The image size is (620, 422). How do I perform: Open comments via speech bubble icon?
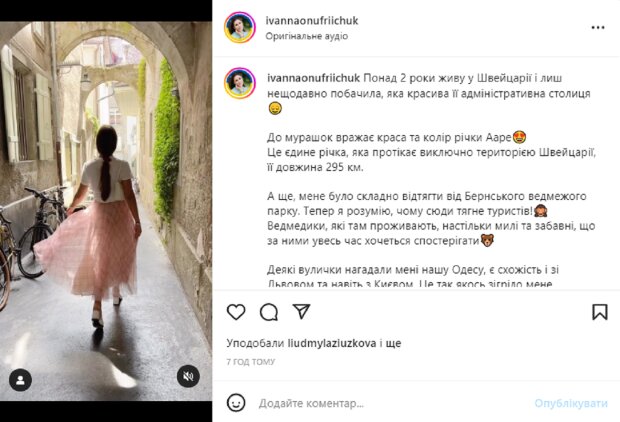(269, 312)
